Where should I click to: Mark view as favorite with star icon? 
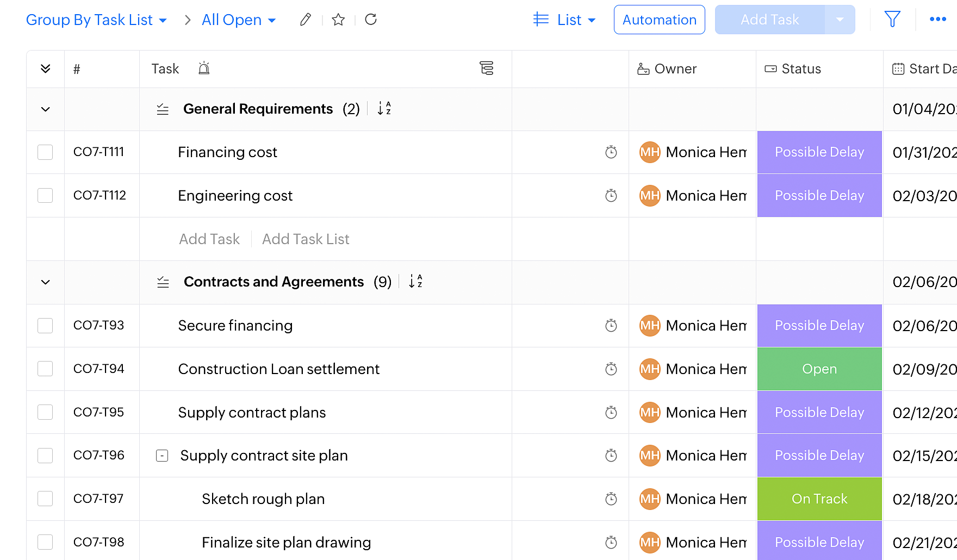[x=338, y=20]
